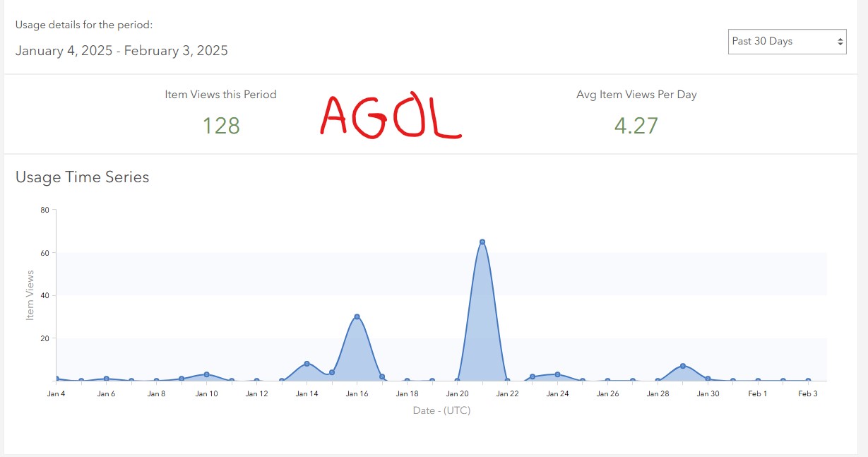
Task: Click the '60' y-axis tick label
Action: pos(44,253)
